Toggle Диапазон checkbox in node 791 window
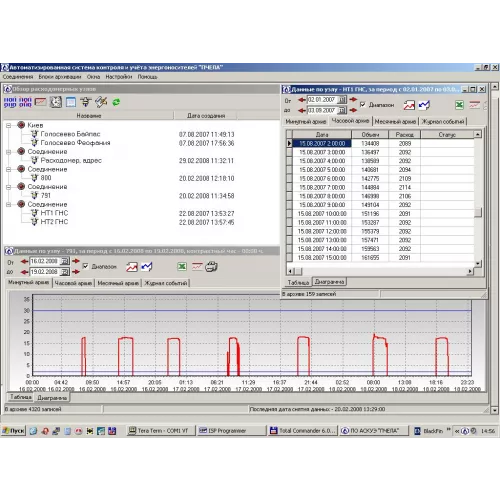 point(86,266)
